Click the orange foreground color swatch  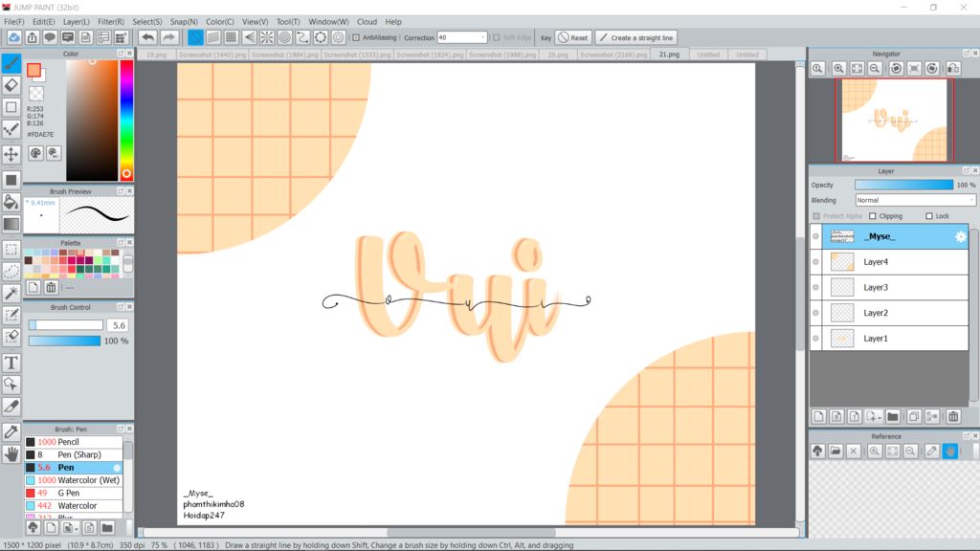(x=33, y=70)
